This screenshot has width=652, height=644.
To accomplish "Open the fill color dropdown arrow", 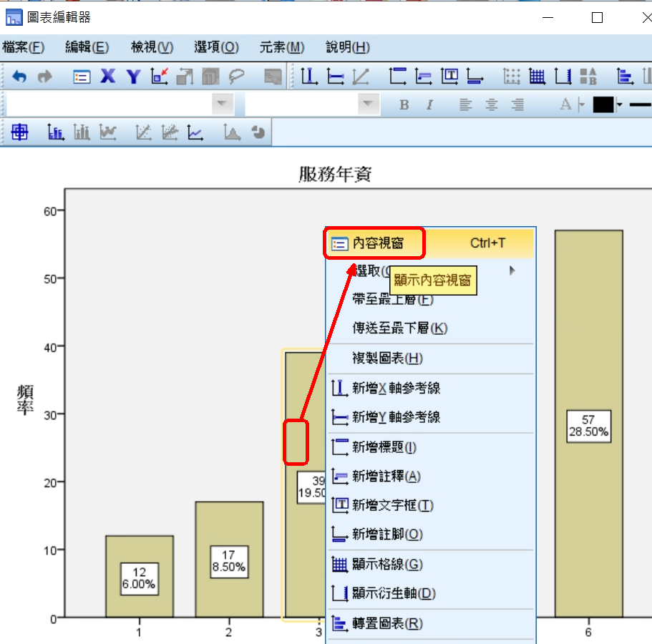I will [619, 105].
